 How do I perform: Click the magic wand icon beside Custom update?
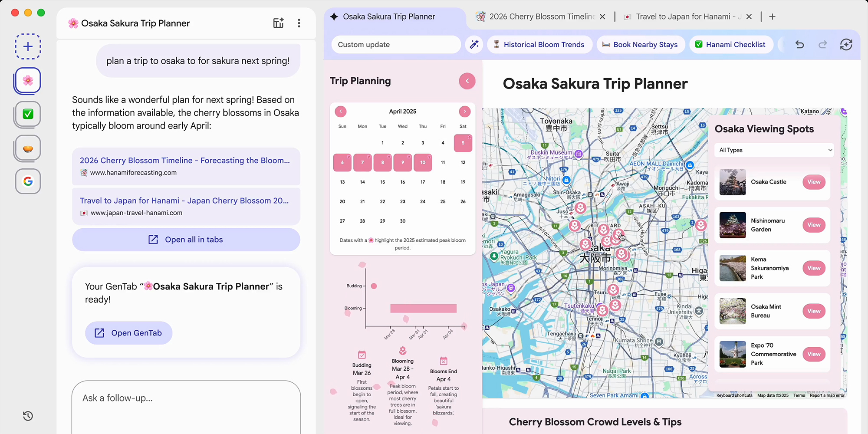pyautogui.click(x=474, y=44)
